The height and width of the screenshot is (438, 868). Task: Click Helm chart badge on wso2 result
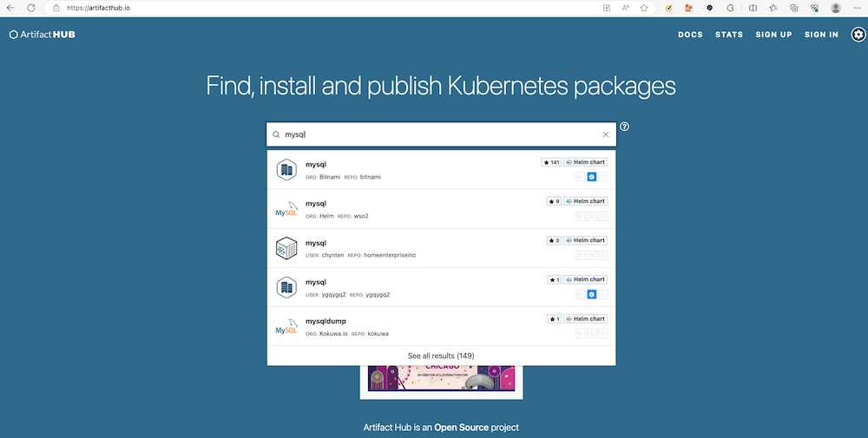click(x=585, y=201)
